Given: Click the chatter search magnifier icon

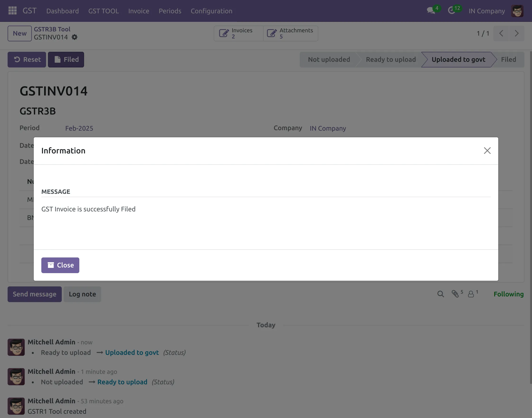Looking at the screenshot, I should click(x=441, y=294).
